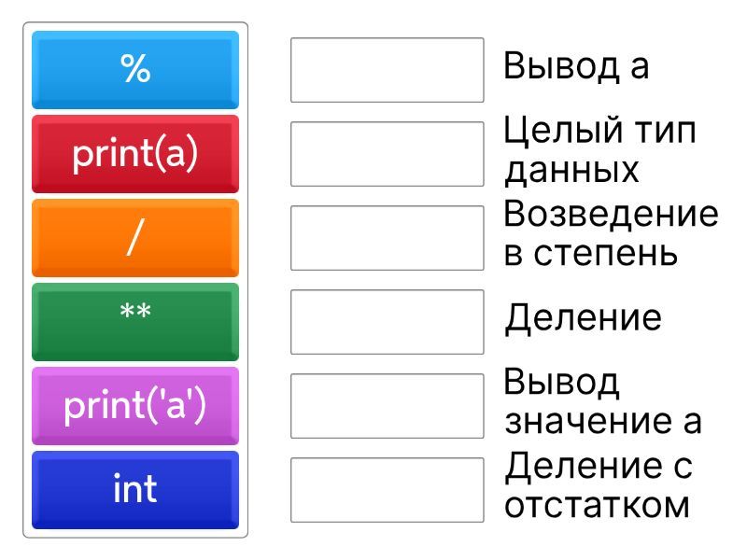The height and width of the screenshot is (560, 747).
Task: Select the purple print('a') tile
Action: [x=135, y=406]
